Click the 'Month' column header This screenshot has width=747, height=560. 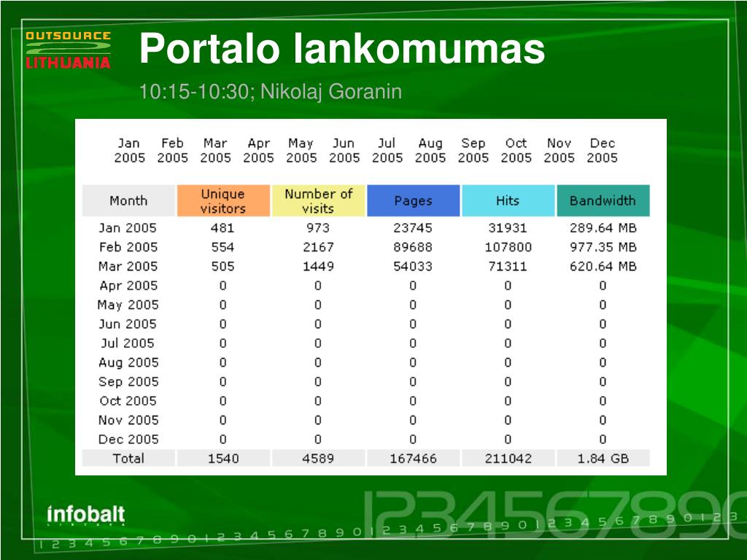(x=128, y=201)
